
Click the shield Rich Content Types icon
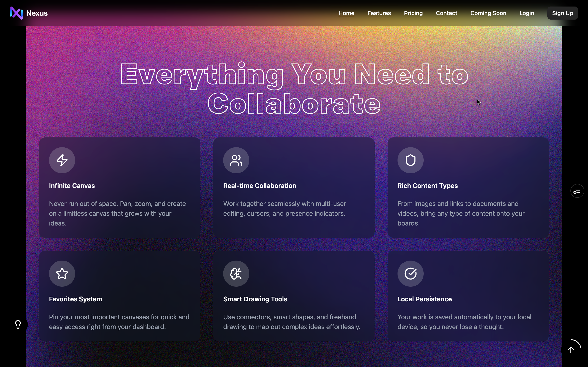pyautogui.click(x=410, y=160)
